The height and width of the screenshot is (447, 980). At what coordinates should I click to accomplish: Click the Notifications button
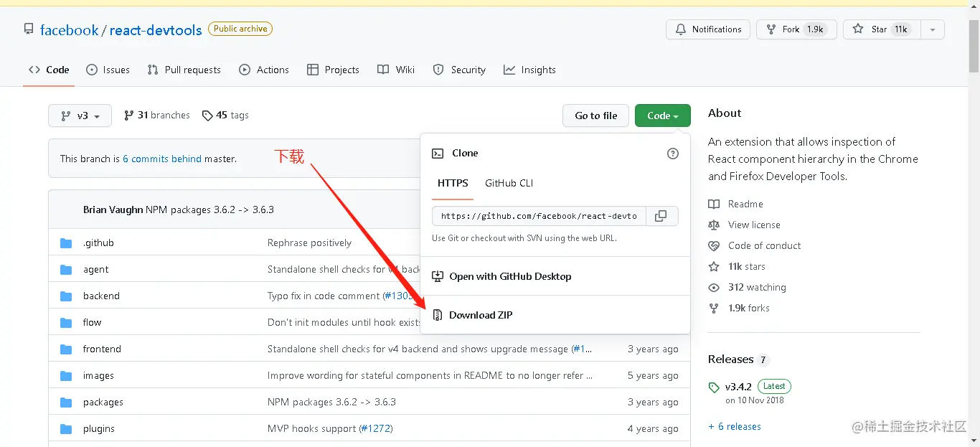coord(708,29)
